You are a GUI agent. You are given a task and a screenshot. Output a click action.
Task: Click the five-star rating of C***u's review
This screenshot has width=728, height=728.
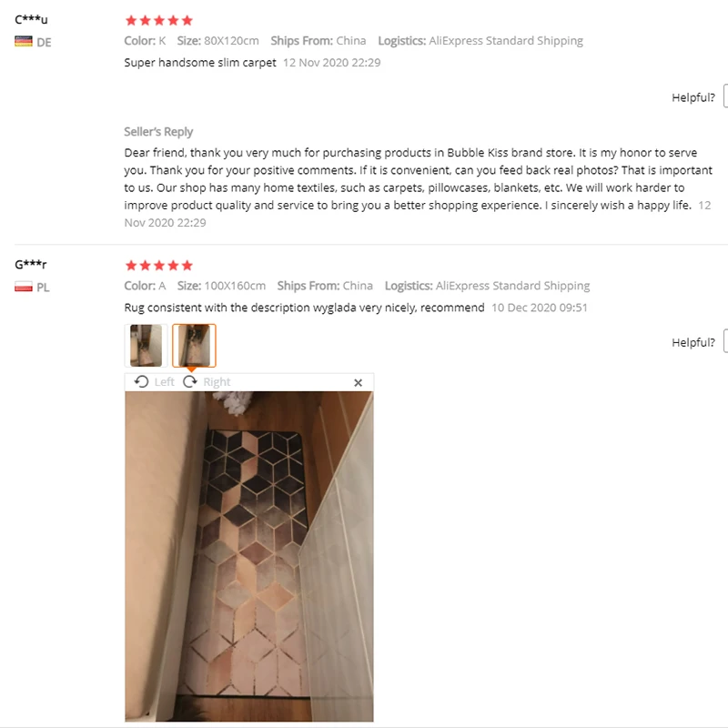point(158,20)
